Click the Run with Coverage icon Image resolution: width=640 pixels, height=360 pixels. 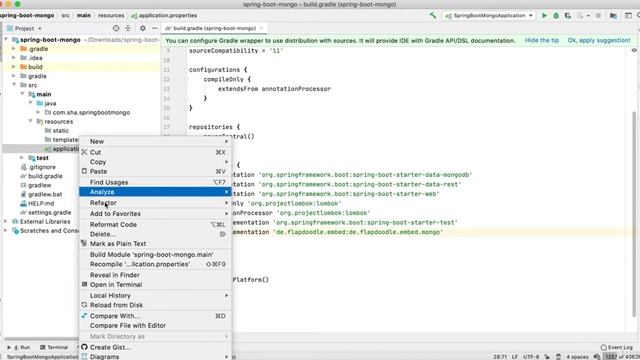[x=568, y=16]
